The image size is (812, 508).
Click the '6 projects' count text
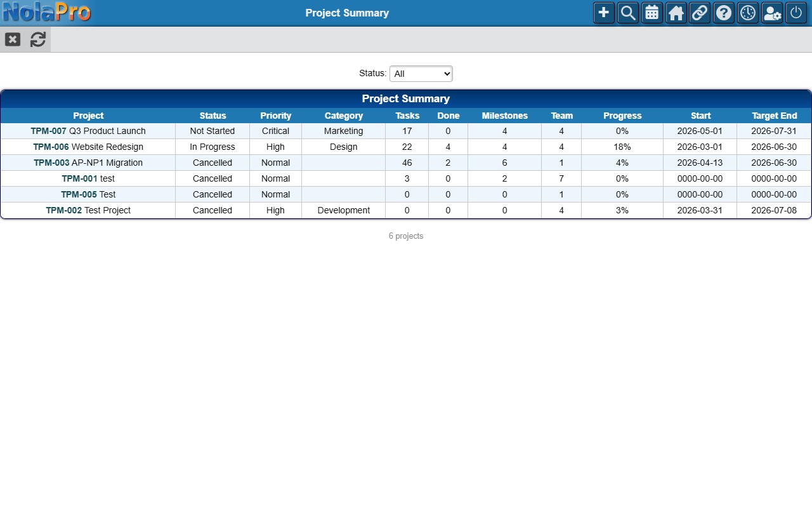[406, 236]
